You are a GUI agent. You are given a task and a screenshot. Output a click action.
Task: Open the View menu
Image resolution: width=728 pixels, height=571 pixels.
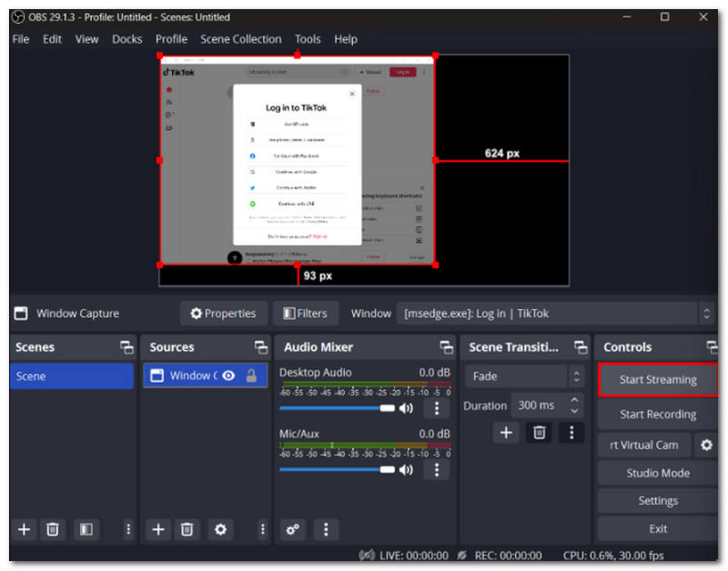86,39
